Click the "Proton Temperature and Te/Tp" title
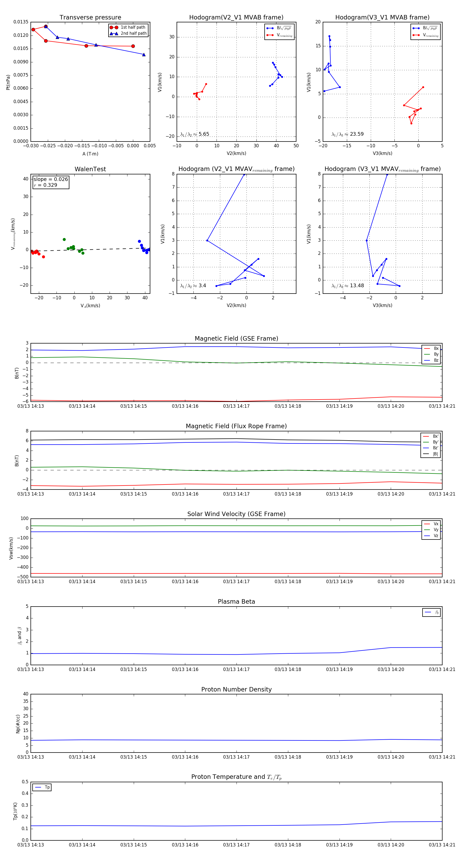The width and height of the screenshot is (473, 868). click(x=236, y=777)
